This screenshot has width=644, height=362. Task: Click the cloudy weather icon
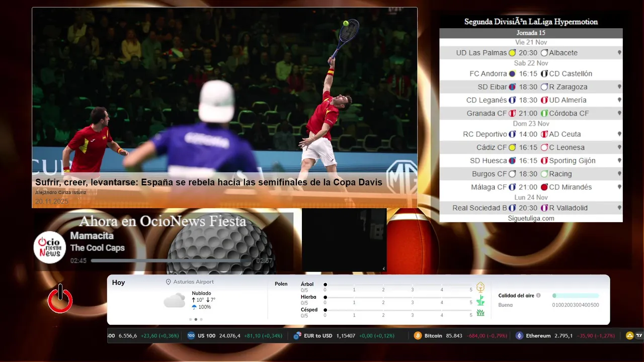pos(175,301)
